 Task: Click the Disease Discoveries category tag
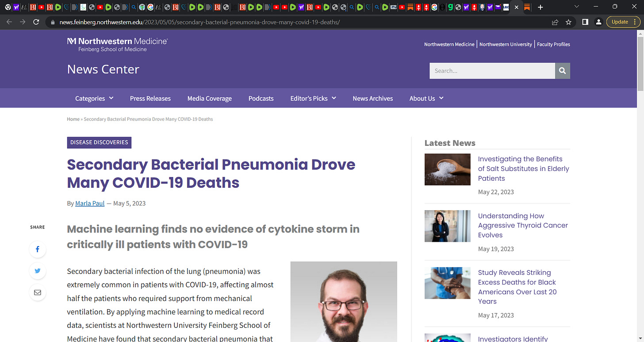(x=99, y=142)
